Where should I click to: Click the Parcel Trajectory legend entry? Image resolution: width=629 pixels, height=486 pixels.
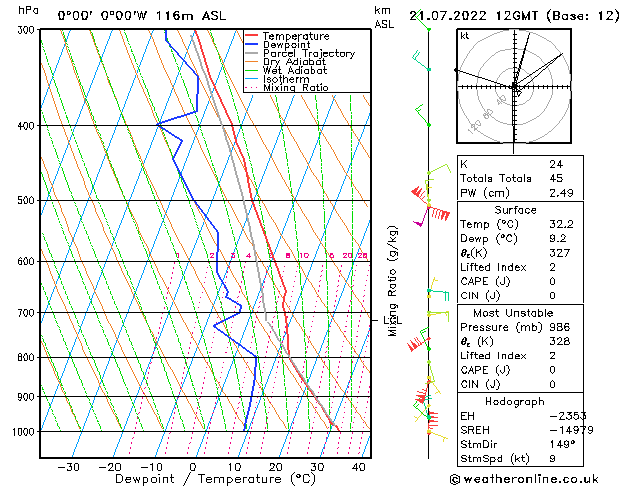[x=309, y=53]
